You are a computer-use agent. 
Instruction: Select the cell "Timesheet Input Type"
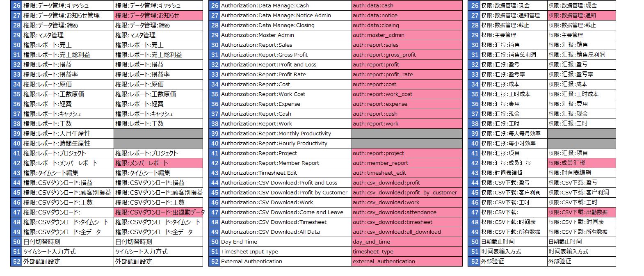pyautogui.click(x=285, y=252)
